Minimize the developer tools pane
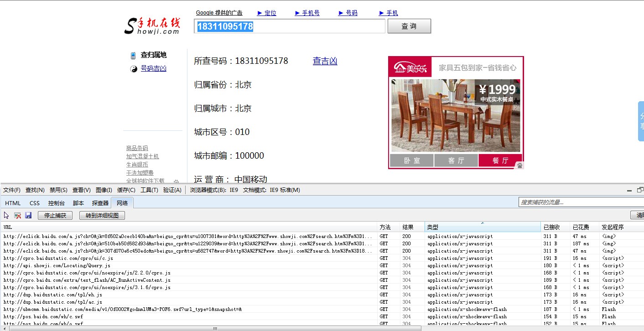The width and height of the screenshot is (644, 331). [x=629, y=190]
